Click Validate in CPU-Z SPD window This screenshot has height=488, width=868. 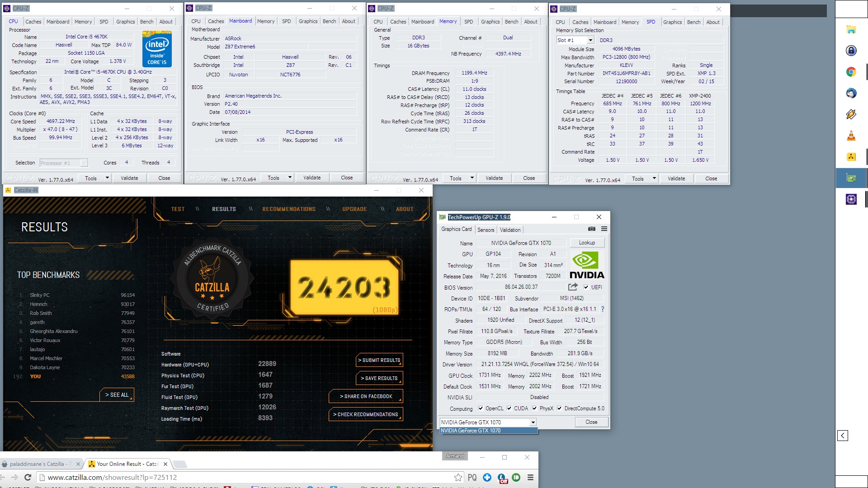pos(676,178)
